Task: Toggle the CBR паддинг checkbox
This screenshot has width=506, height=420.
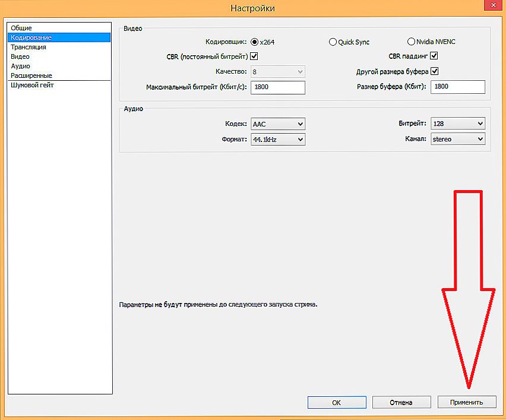Action: [x=434, y=56]
